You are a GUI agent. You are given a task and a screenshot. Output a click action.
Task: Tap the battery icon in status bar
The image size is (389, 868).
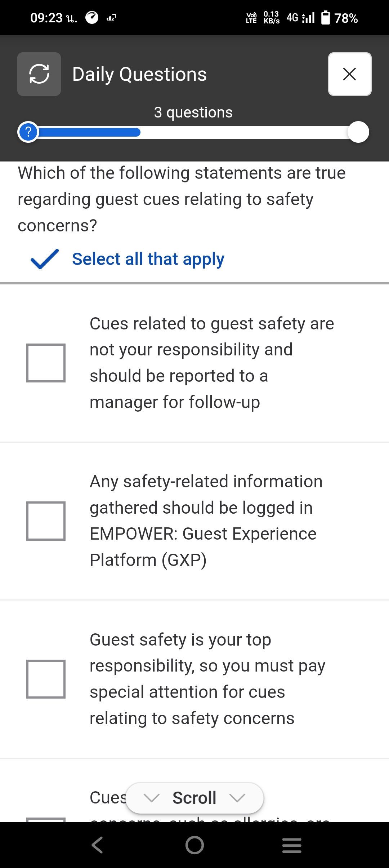point(325,18)
